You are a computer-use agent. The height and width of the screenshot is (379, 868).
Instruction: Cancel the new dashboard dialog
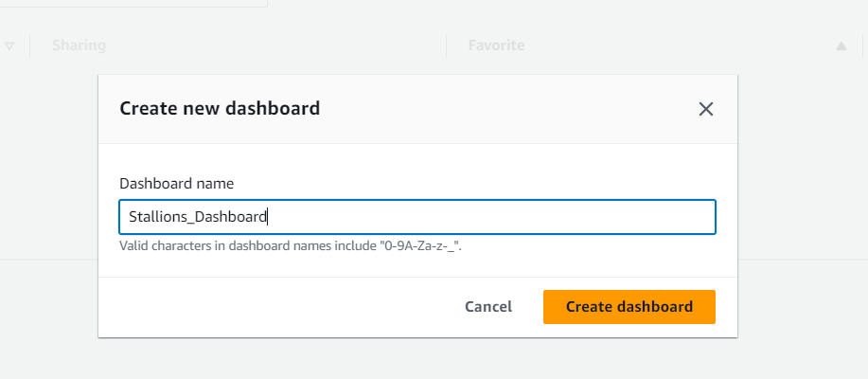click(x=488, y=307)
